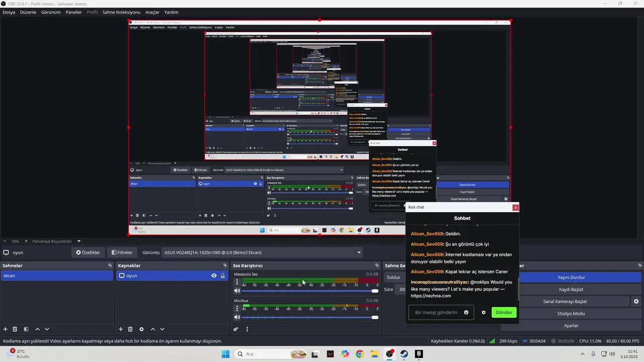Open the volume tray icon

pyautogui.click(x=612, y=354)
